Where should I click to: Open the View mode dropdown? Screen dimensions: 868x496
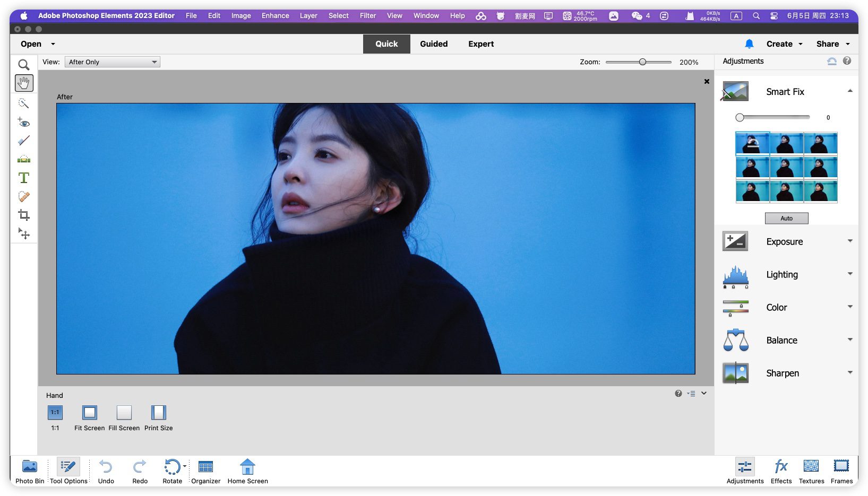(x=113, y=62)
